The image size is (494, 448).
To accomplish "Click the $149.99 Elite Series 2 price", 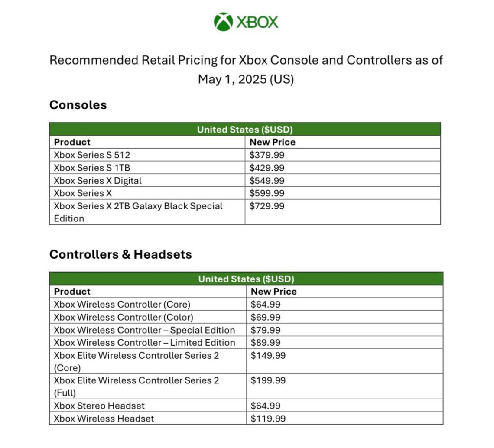I will tap(268, 356).
